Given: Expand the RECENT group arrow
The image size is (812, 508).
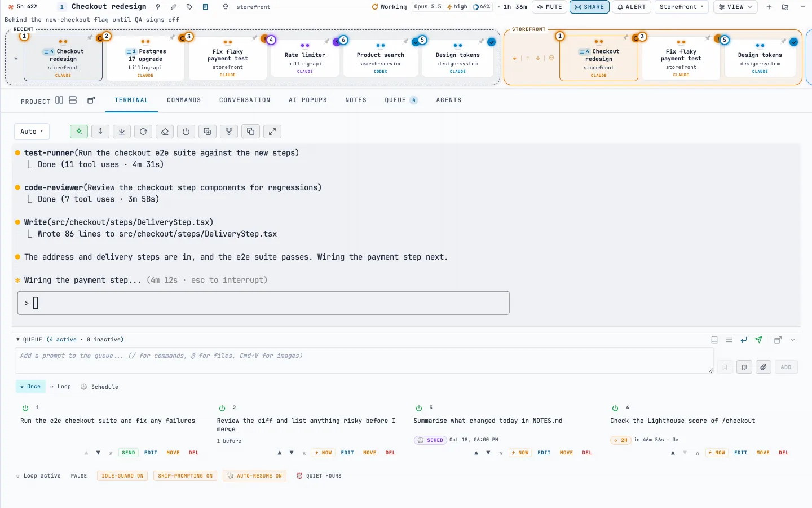Looking at the screenshot, I should pos(16,59).
